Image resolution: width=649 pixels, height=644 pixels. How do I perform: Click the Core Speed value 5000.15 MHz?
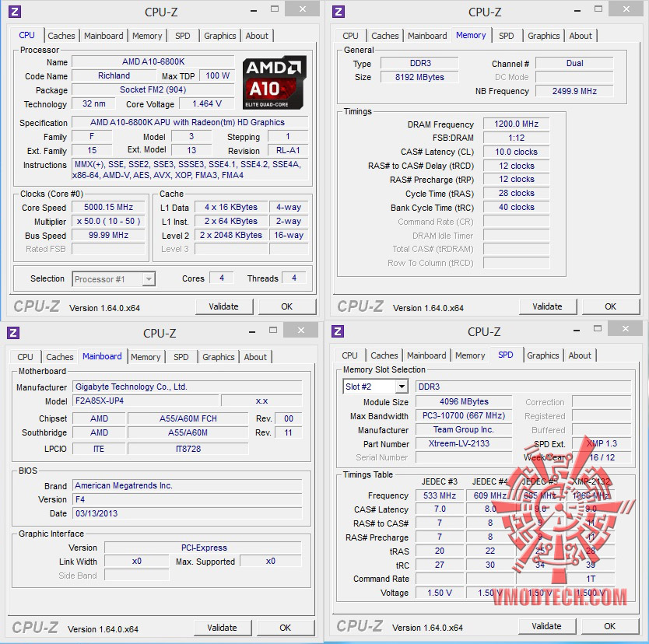(108, 207)
